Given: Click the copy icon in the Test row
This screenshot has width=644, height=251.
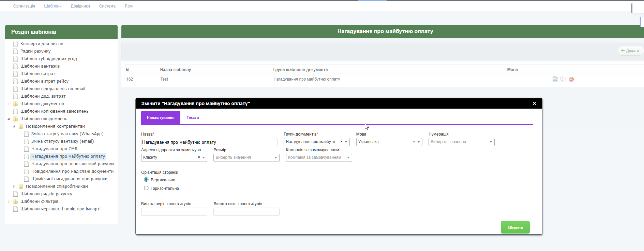Looking at the screenshot, I should (563, 79).
